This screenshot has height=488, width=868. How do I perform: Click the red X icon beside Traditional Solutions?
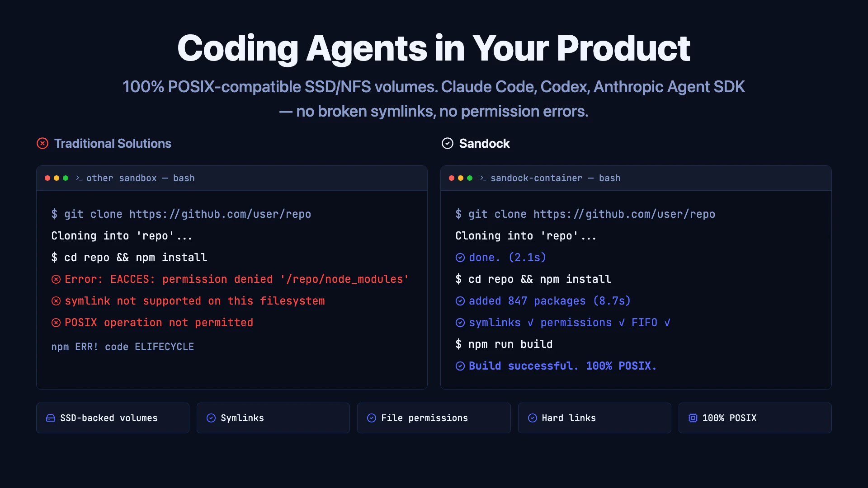[x=42, y=143]
